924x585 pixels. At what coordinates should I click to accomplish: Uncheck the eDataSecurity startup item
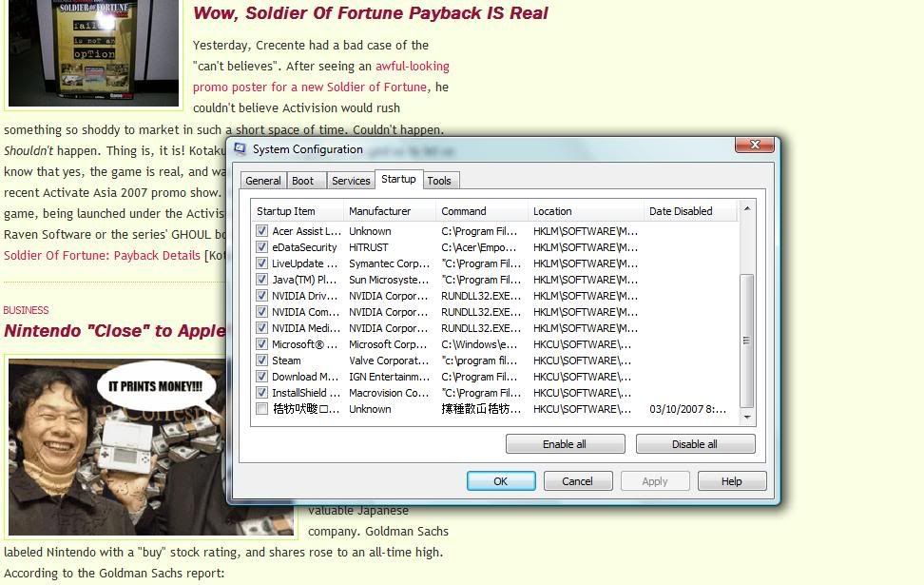tap(261, 247)
